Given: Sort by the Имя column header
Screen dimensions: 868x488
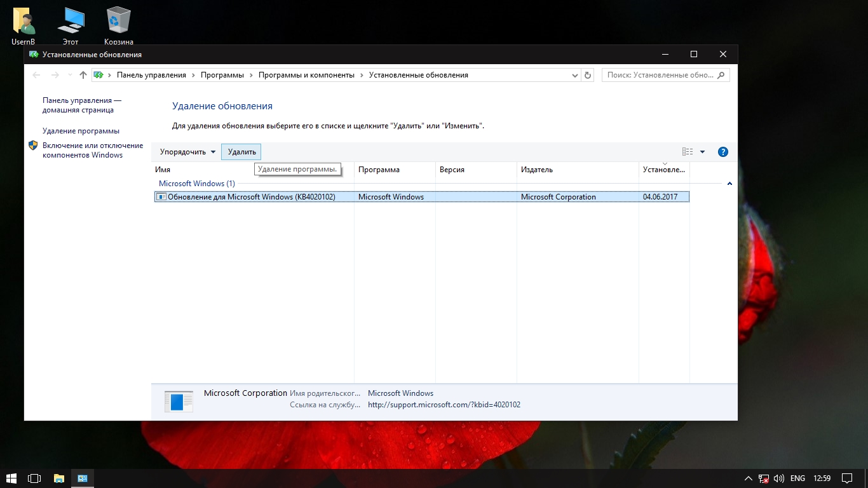Looking at the screenshot, I should point(254,170).
